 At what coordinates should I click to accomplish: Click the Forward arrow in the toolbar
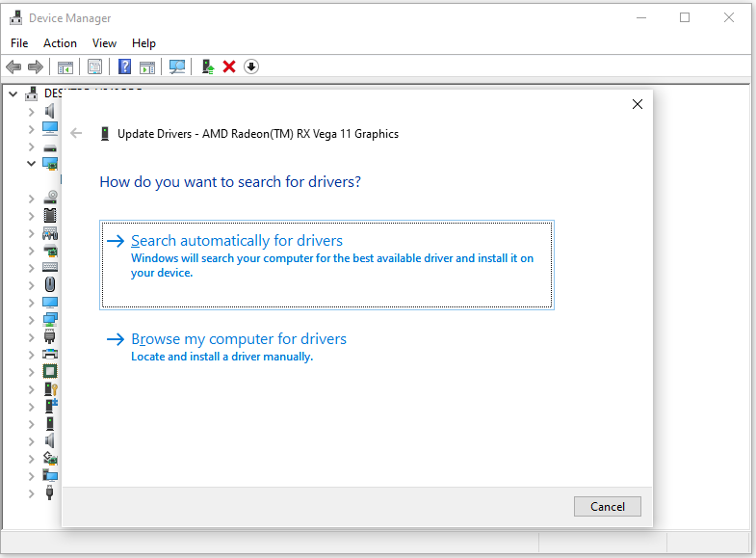pos(36,66)
